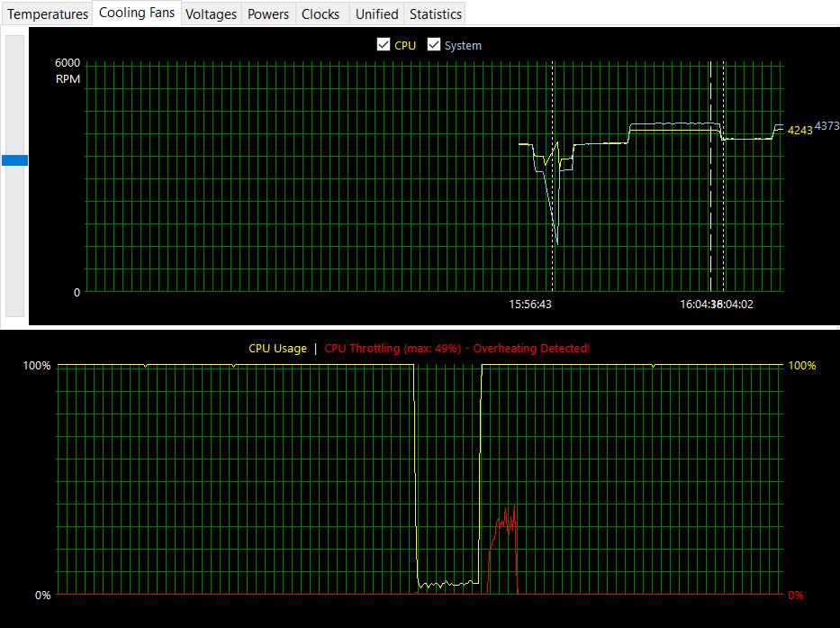Show the Clocks tab
Image resolution: width=840 pixels, height=628 pixels.
click(x=321, y=14)
